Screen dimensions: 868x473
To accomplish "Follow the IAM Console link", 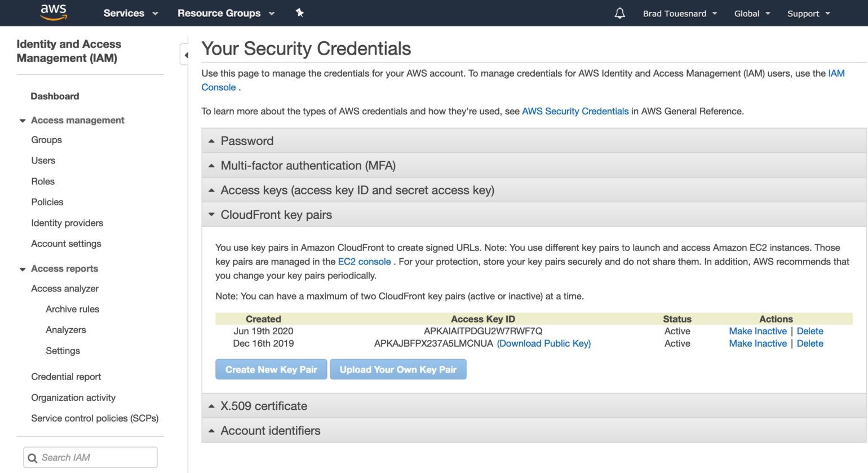I will (836, 73).
